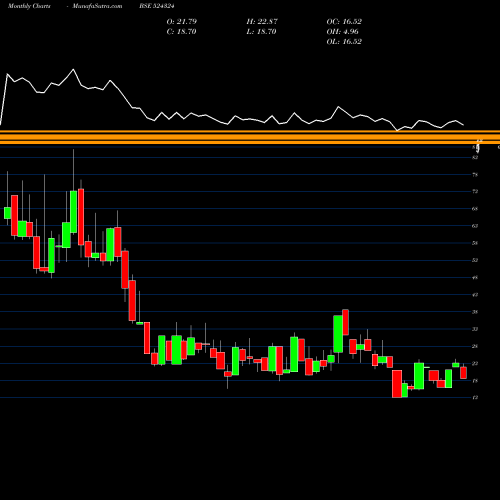
Task: Click the '68' price axis label
Action: coord(475,209)
